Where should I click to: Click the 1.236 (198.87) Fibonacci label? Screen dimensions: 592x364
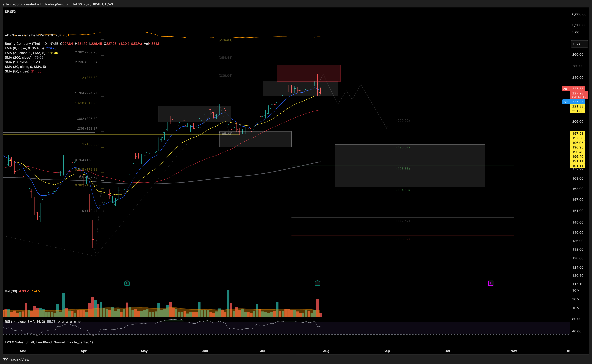87,129
